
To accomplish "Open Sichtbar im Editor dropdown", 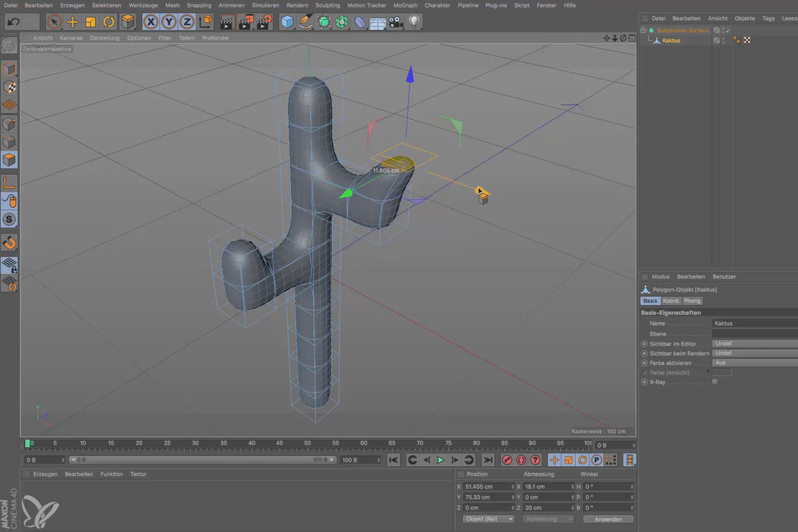I will (x=755, y=343).
